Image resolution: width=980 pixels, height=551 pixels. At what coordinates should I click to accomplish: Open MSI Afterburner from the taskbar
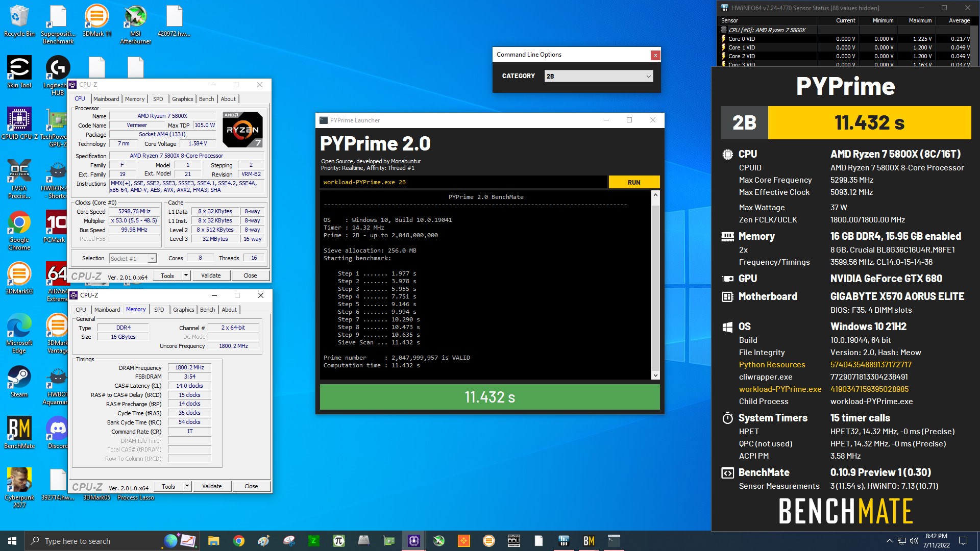click(439, 541)
